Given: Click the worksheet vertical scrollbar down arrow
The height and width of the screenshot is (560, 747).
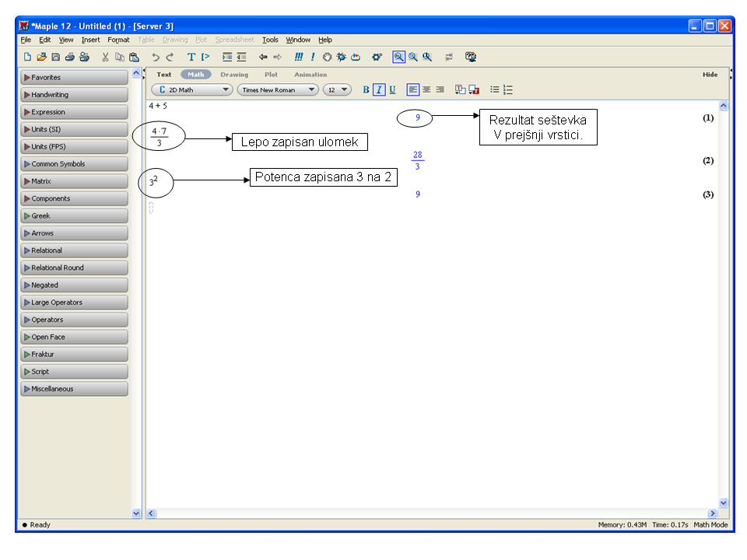Looking at the screenshot, I should click(x=723, y=502).
